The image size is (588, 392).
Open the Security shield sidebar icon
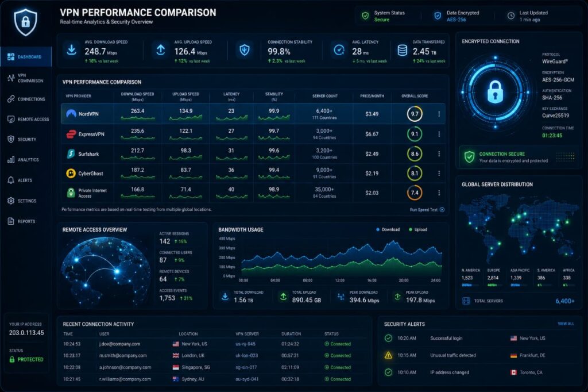pos(11,139)
